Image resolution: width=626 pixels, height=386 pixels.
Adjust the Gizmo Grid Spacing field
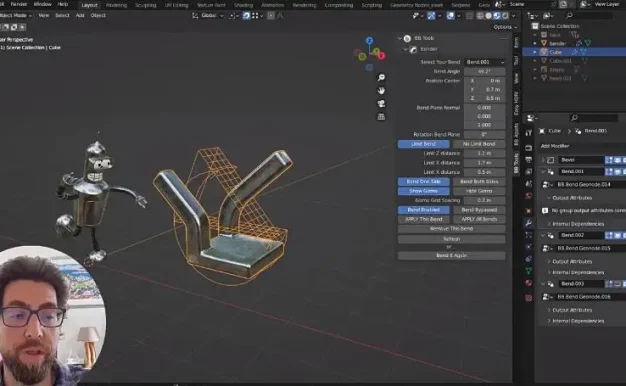point(485,200)
